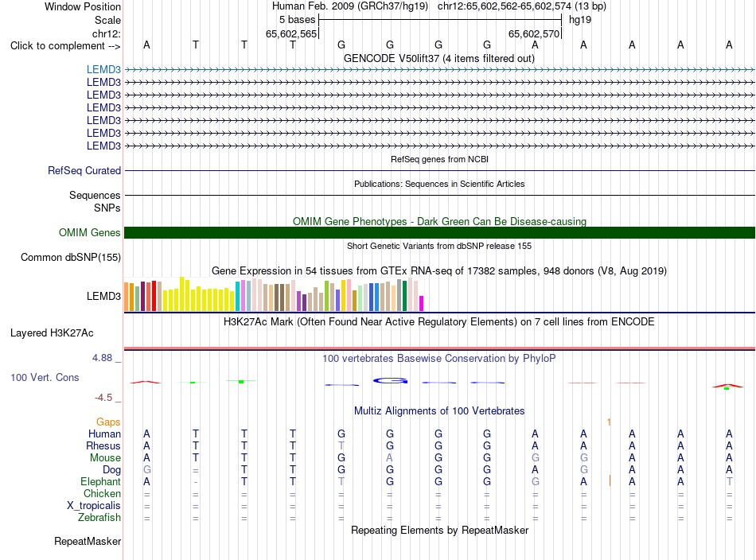The image size is (756, 560).
Task: Click orange insertion bar in Elephant row
Action: click(x=610, y=480)
